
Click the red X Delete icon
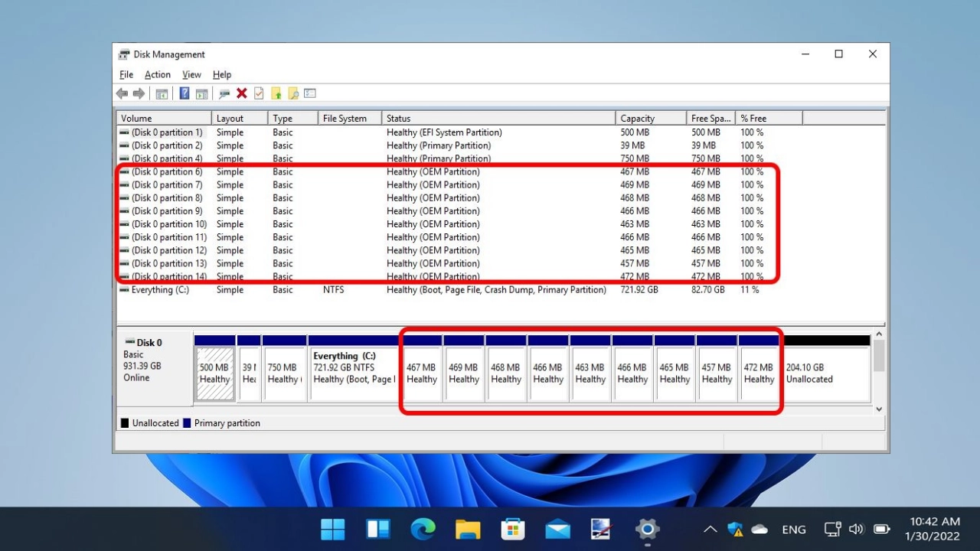(x=242, y=93)
